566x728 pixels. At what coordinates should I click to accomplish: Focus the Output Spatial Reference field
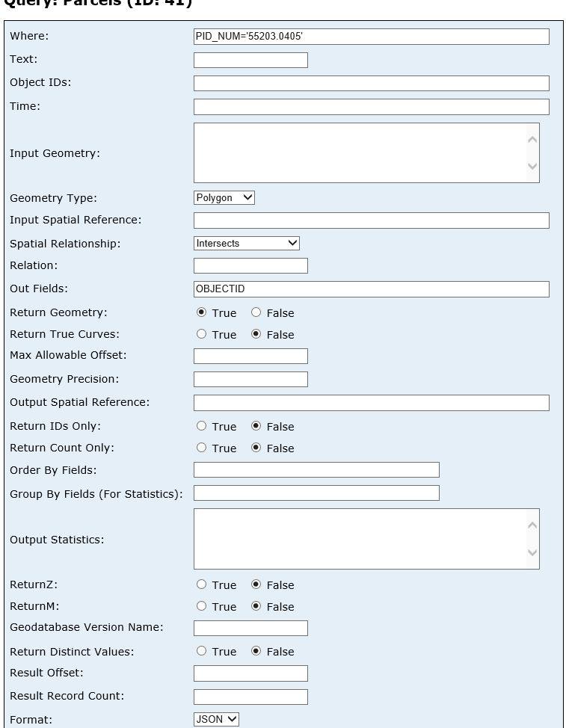[372, 403]
